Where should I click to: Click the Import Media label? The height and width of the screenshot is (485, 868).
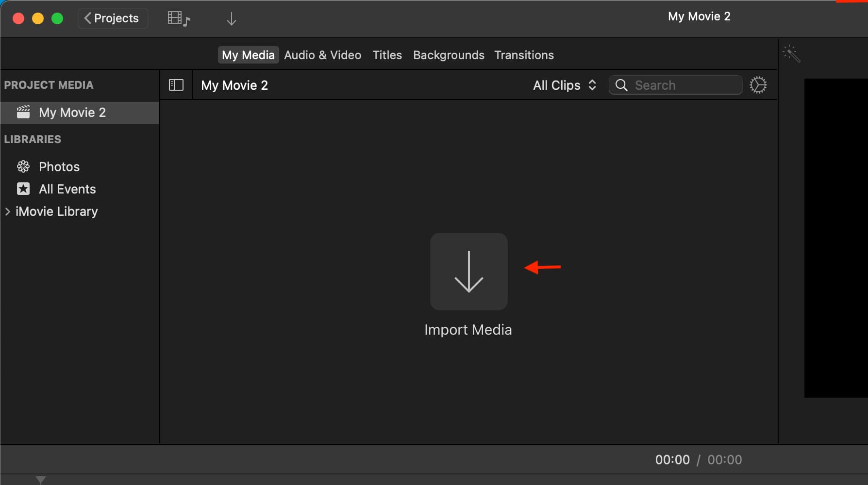(x=468, y=329)
